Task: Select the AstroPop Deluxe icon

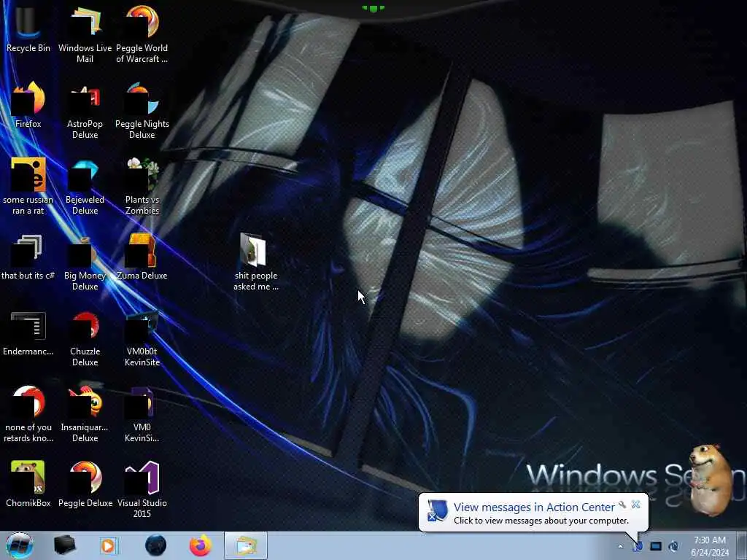Action: [x=85, y=111]
